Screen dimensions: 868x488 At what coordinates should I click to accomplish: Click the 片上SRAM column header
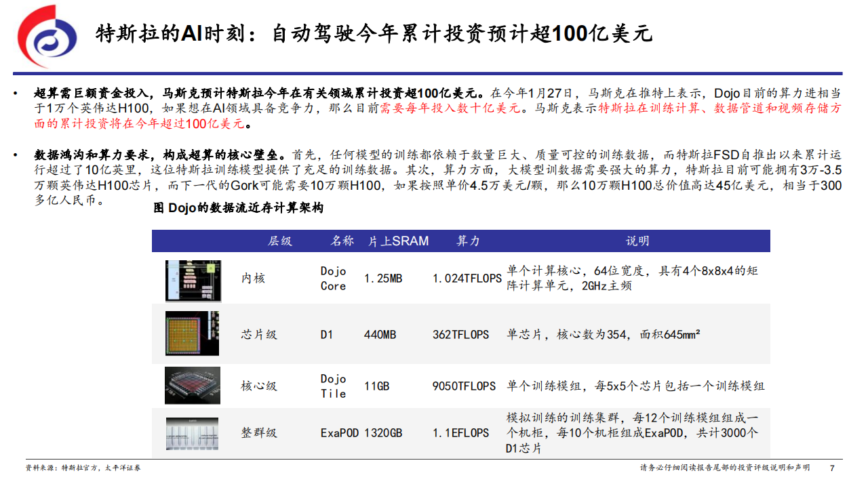[398, 241]
